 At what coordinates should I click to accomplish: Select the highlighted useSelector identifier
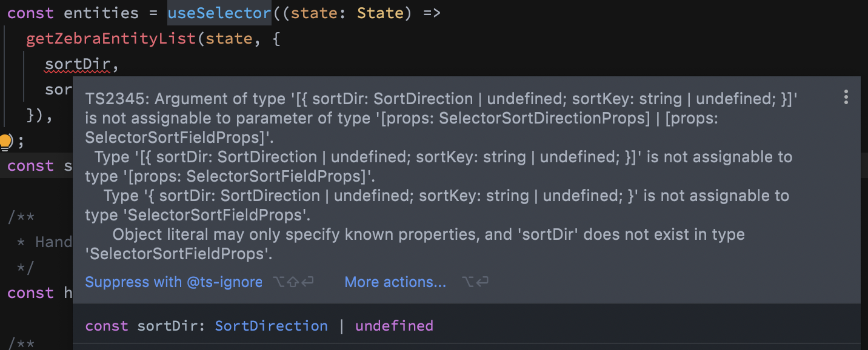tap(219, 13)
